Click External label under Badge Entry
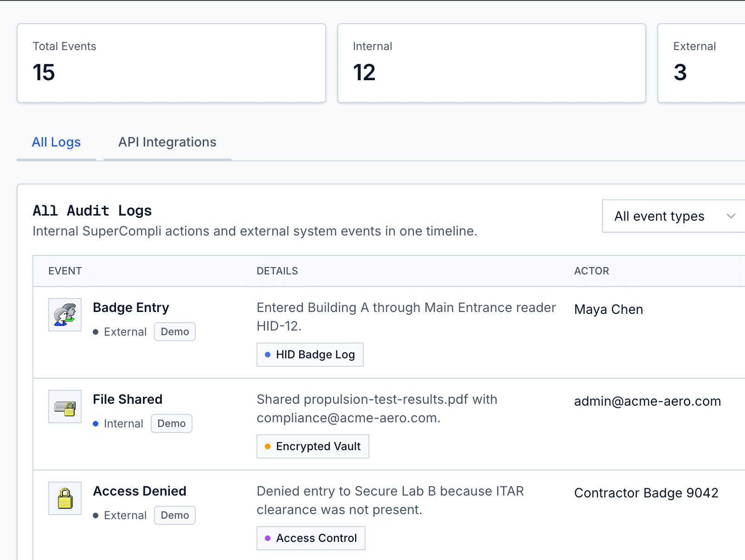The width and height of the screenshot is (745, 560). click(x=125, y=332)
